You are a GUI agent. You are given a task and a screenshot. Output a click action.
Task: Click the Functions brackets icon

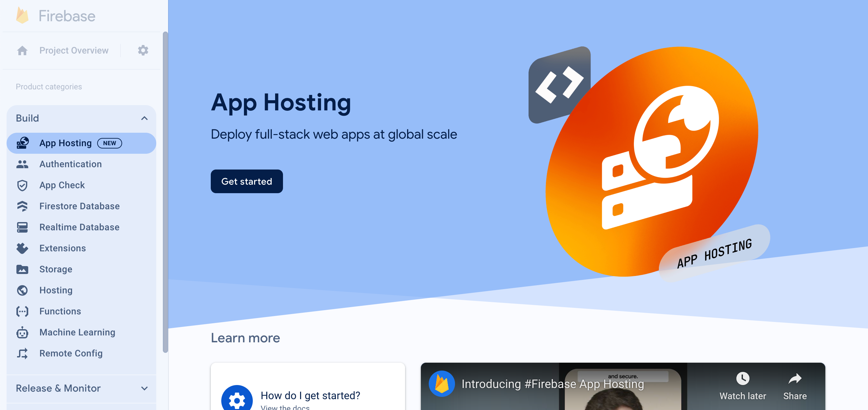(22, 311)
